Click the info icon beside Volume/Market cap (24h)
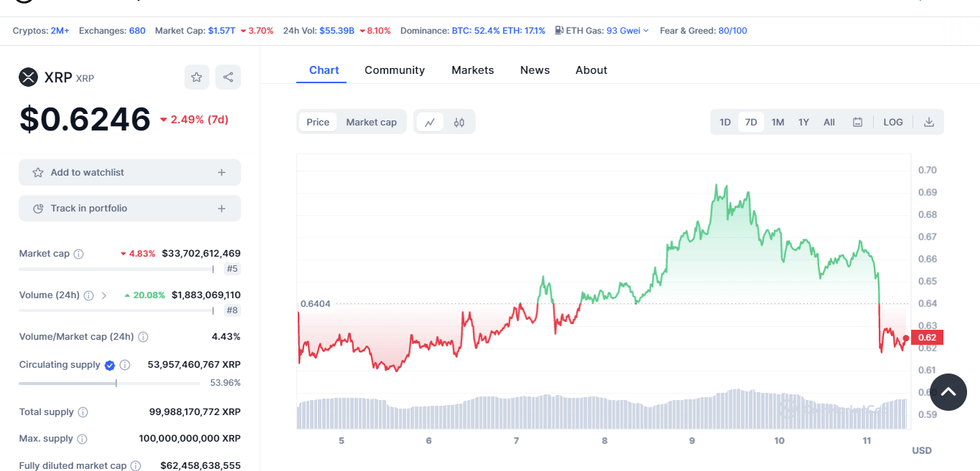The image size is (980, 471). point(143,337)
